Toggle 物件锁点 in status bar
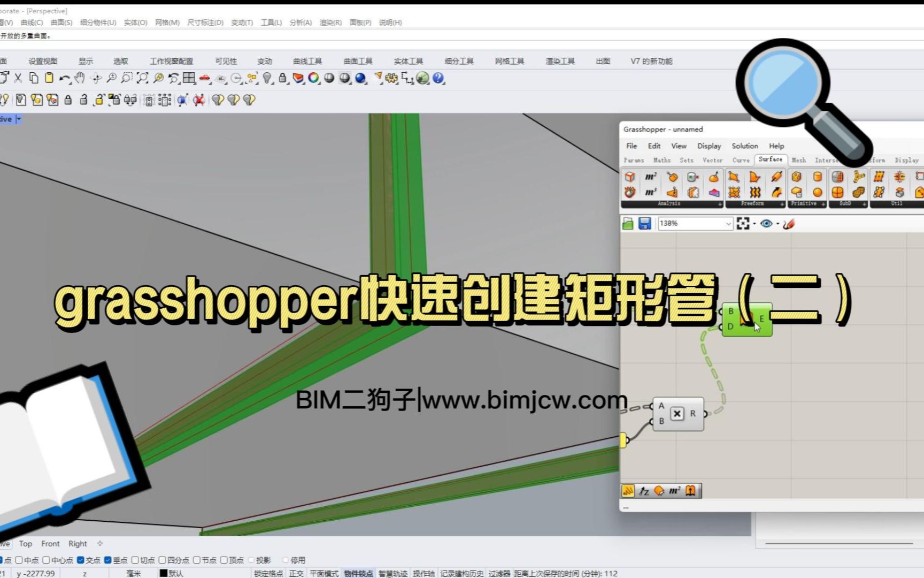Image resolution: width=924 pixels, height=578 pixels. (358, 573)
